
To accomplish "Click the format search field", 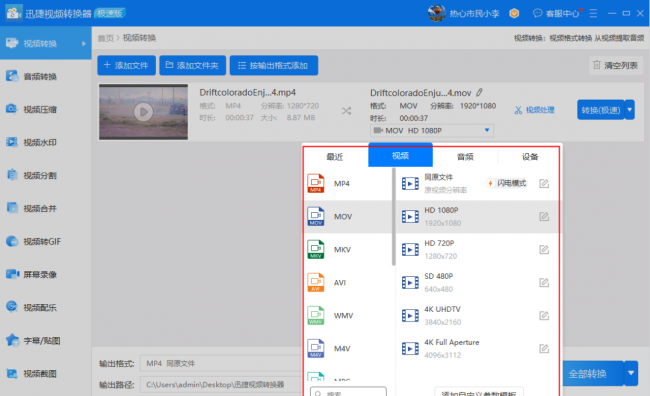I will 348,391.
